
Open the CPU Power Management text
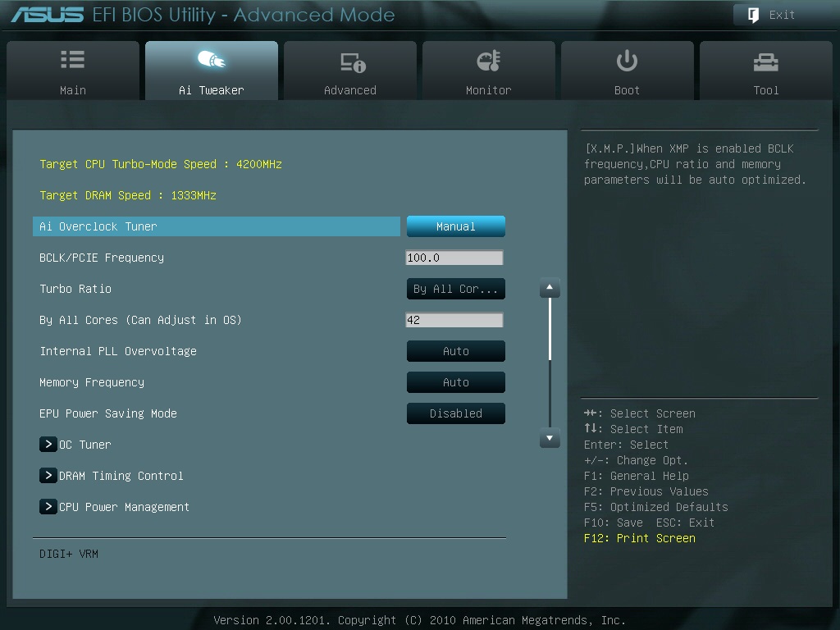(125, 507)
